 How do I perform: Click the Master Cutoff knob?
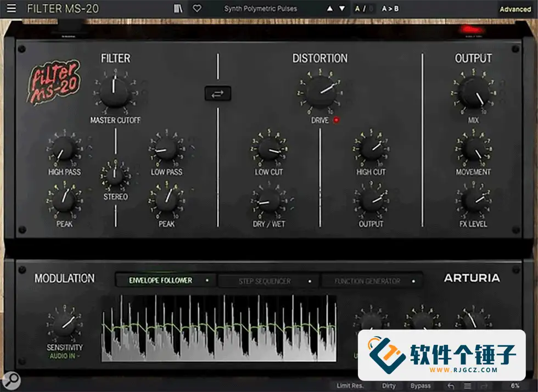pyautogui.click(x=114, y=92)
